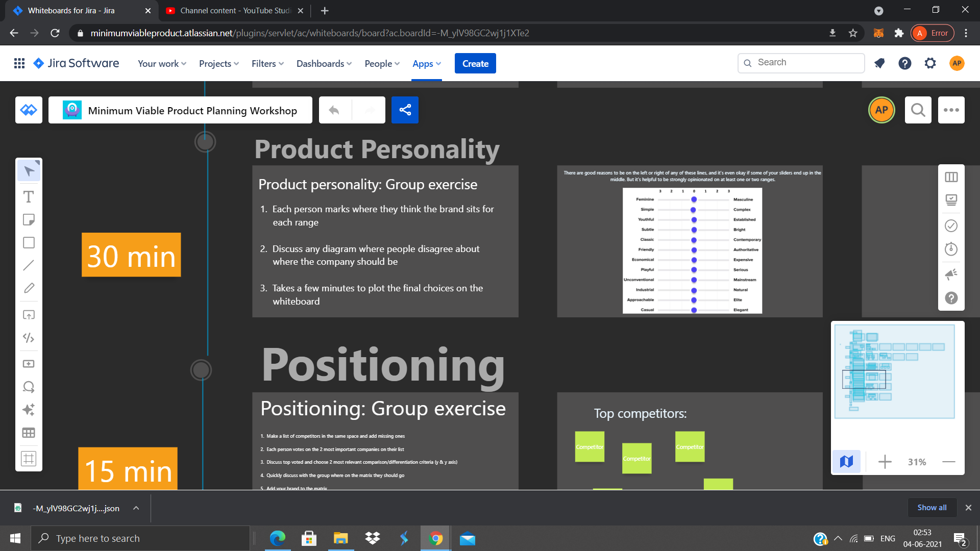The height and width of the screenshot is (551, 980).
Task: Select the Line tool
Action: click(x=29, y=265)
